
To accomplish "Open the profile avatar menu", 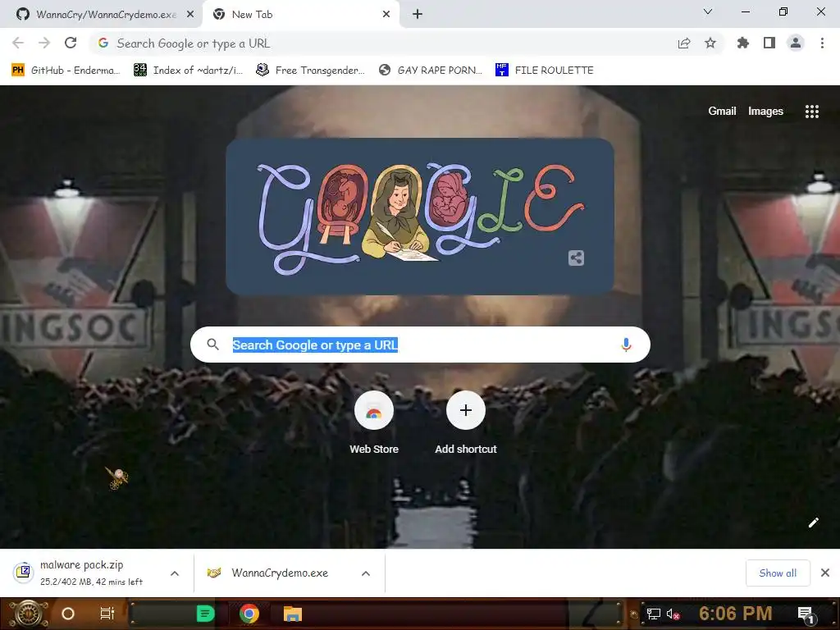I will (x=796, y=43).
